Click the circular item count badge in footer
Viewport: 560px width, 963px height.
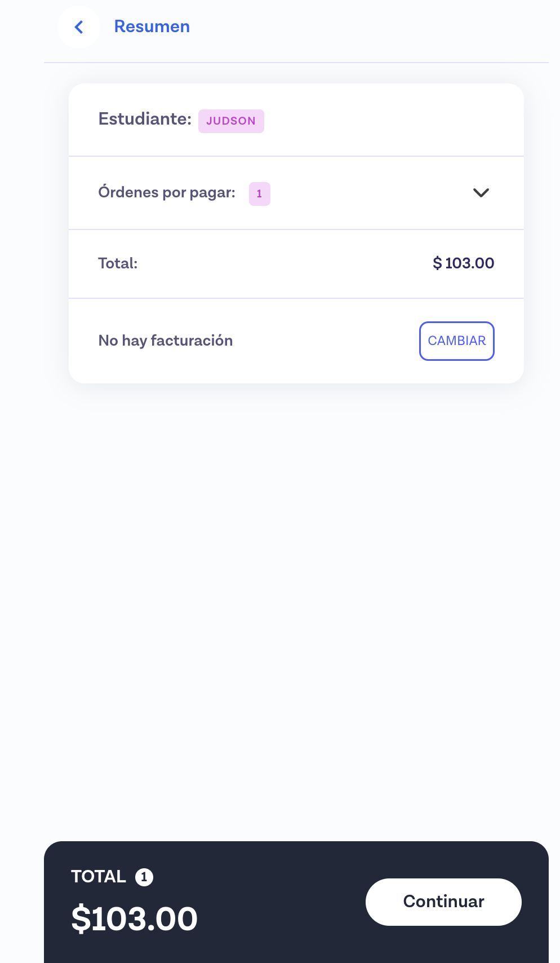tap(144, 877)
